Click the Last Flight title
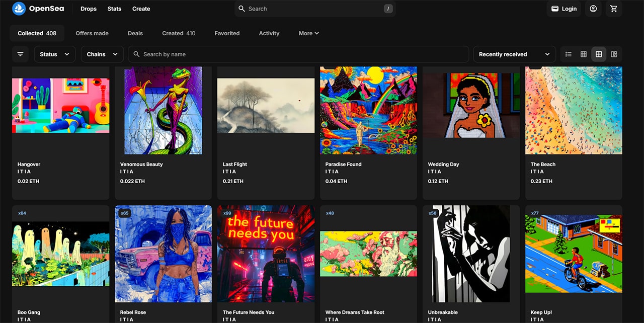 click(235, 164)
